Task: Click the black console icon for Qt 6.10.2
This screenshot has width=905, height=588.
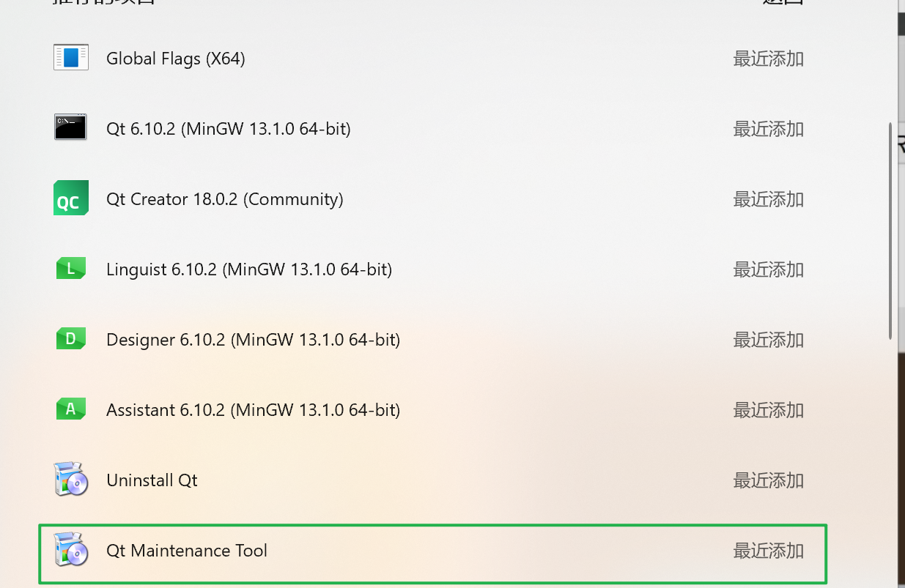Action: [x=71, y=127]
